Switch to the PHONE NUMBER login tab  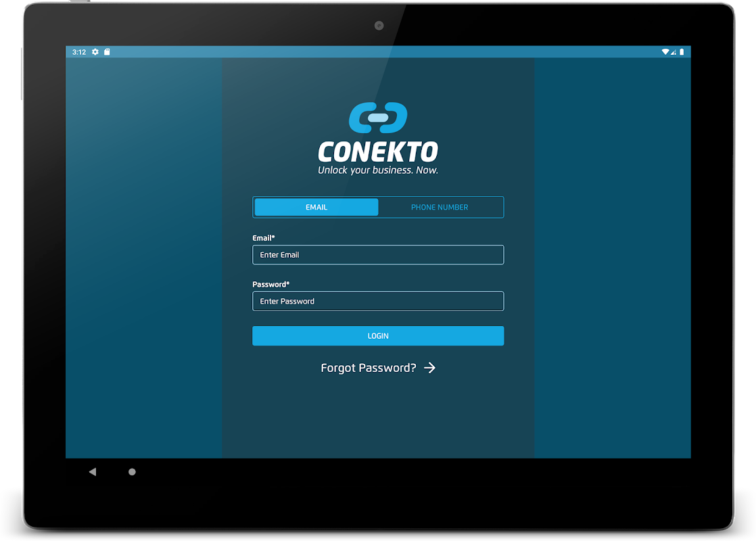(440, 208)
